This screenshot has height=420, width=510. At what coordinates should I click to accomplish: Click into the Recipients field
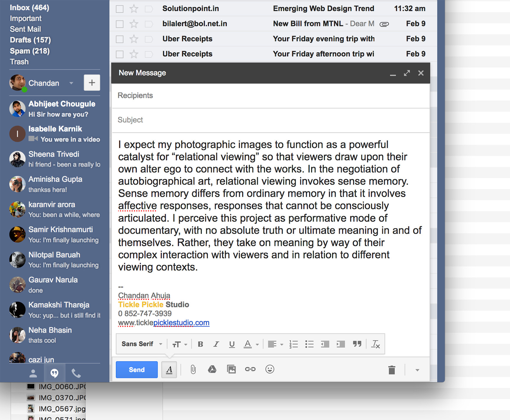coord(270,96)
